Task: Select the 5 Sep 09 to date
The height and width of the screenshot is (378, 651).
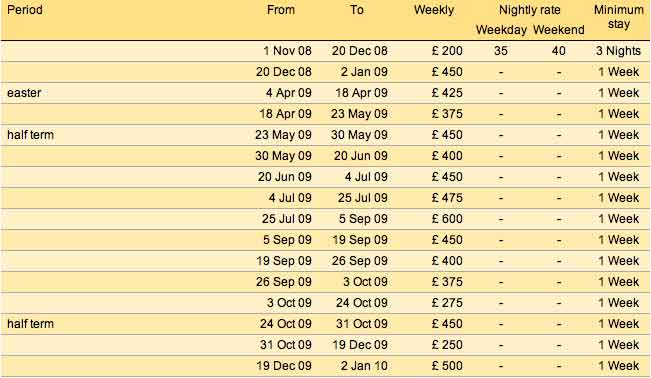Action: (363, 219)
